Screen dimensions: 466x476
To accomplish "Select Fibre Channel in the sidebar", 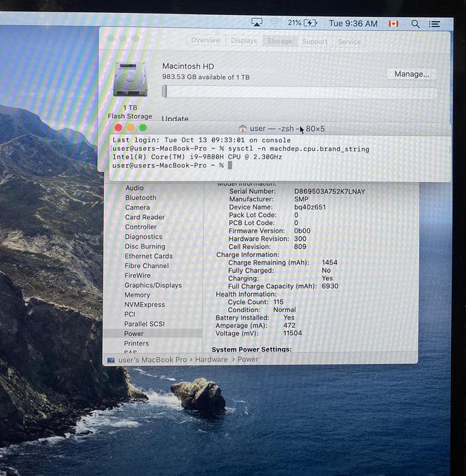I will click(x=147, y=266).
